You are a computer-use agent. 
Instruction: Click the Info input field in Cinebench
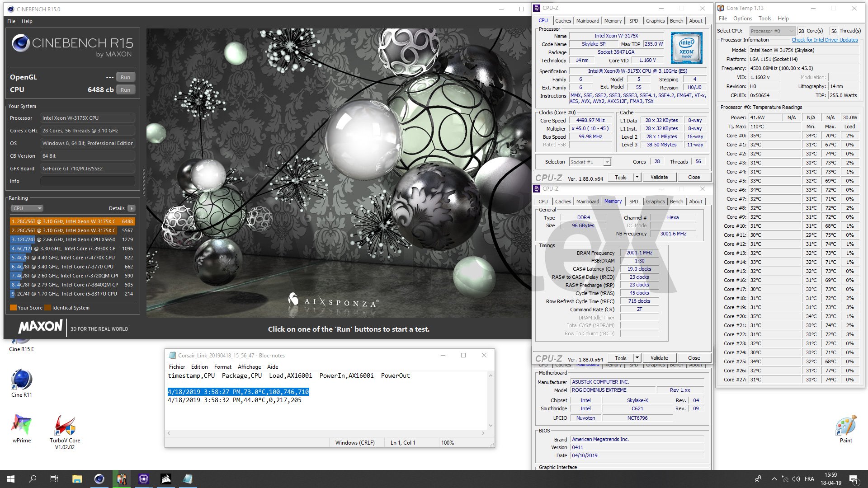tap(88, 181)
